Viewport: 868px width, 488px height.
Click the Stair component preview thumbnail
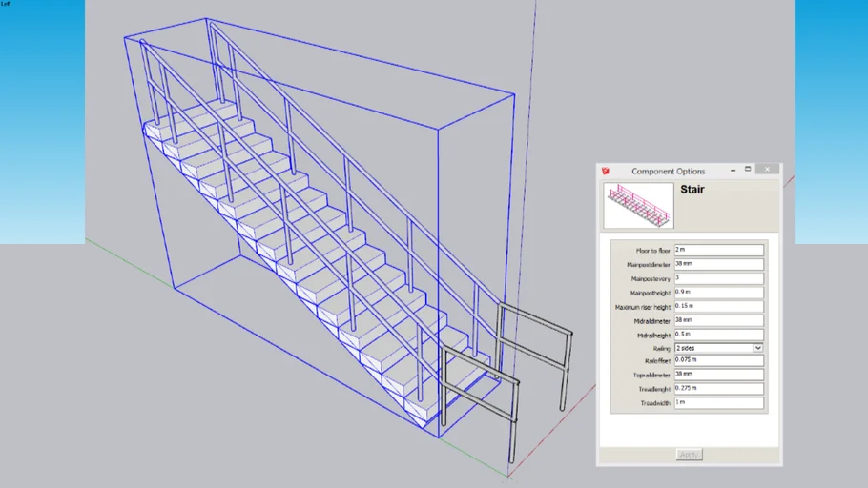pos(638,205)
